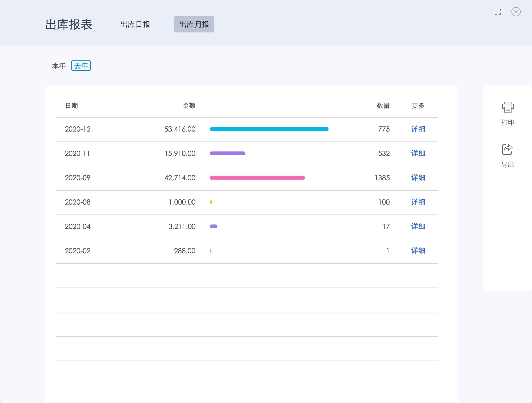The height and width of the screenshot is (403, 532).
Task: Click the 打印 label
Action: 507,123
